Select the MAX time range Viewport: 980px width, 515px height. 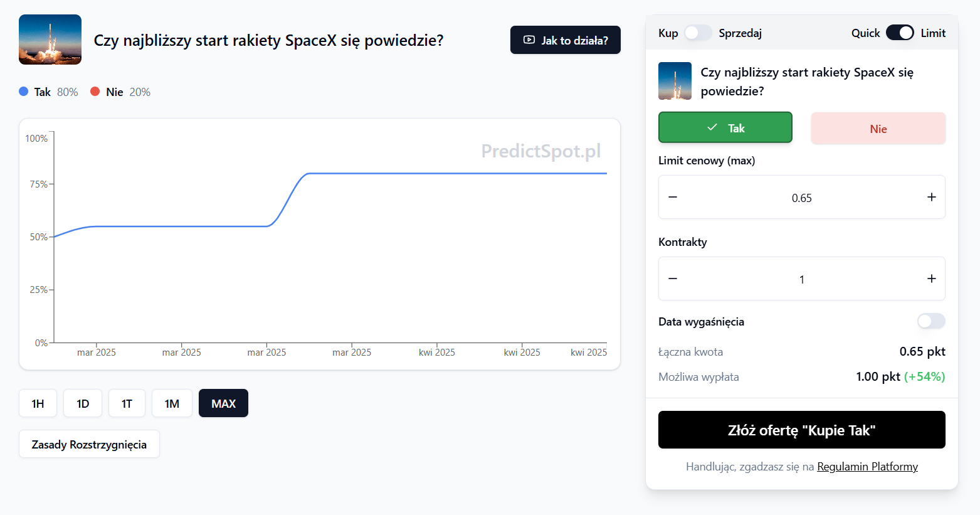click(223, 403)
